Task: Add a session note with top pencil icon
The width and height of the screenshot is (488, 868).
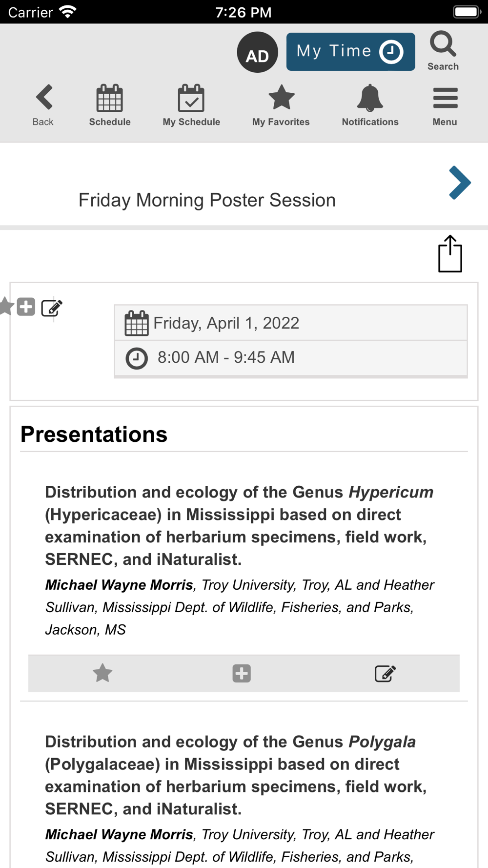Action: [x=52, y=308]
